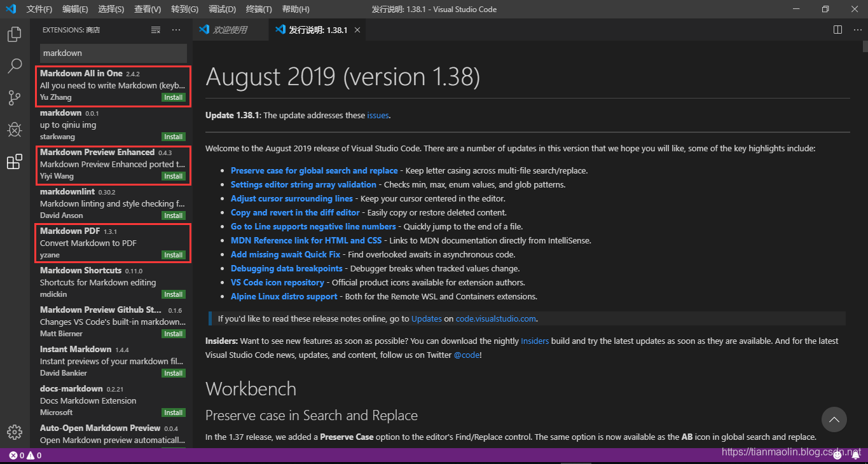Open the 终端(T) menu
This screenshot has width=868, height=464.
(259, 9)
